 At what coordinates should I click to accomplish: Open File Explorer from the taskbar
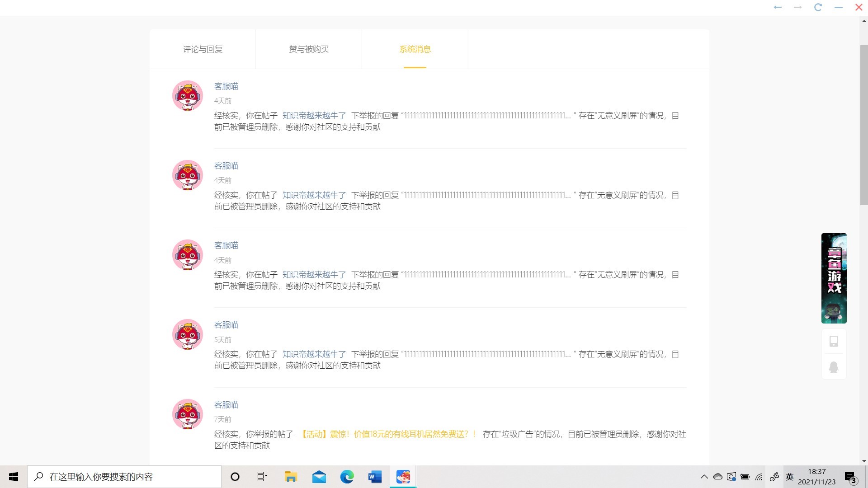[x=291, y=477]
